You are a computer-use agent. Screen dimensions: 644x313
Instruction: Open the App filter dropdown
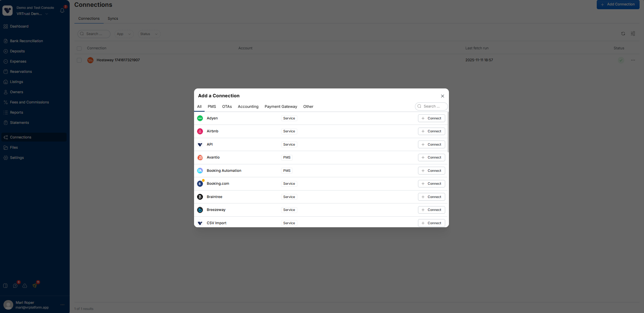click(124, 34)
